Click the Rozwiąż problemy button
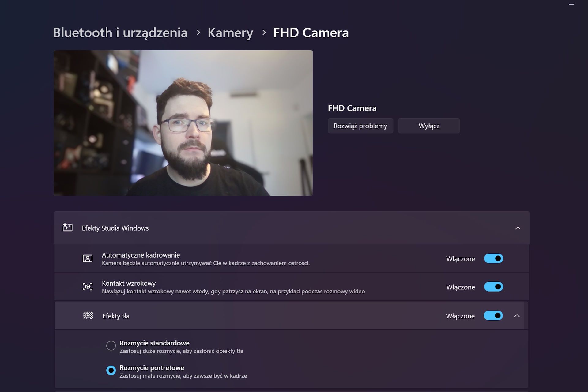Screen dimensions: 588x392 tap(360, 126)
